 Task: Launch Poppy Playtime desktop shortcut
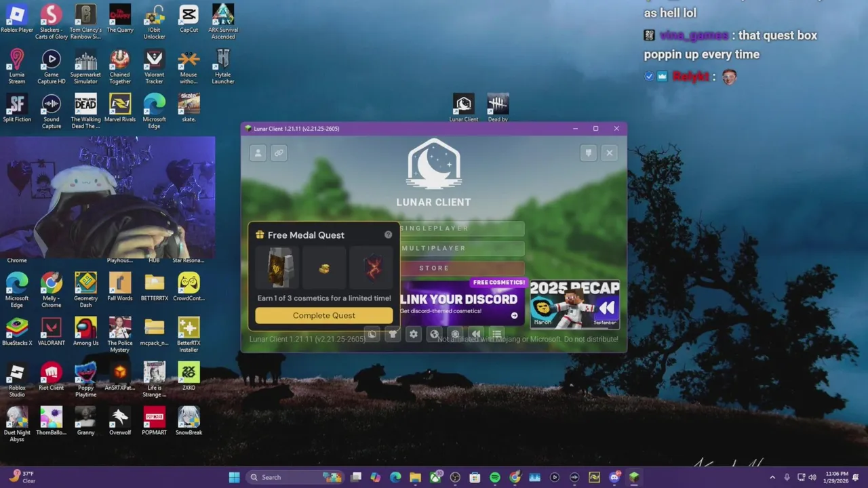pos(85,380)
